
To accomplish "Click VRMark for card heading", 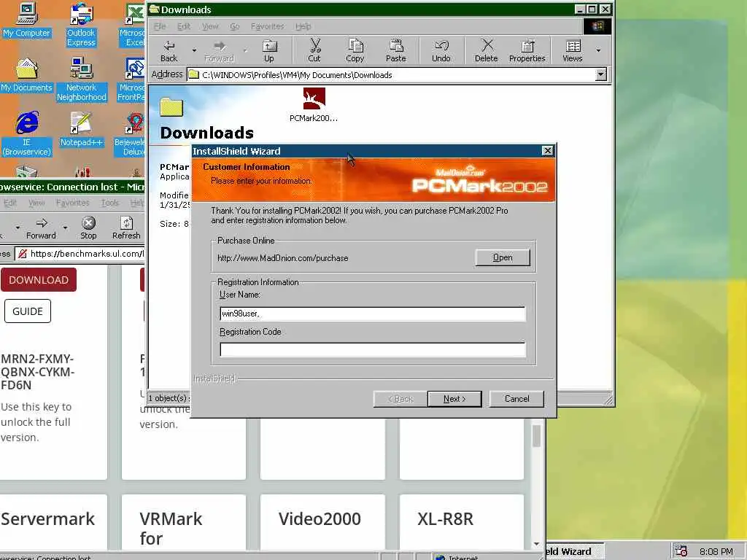I will pyautogui.click(x=171, y=529).
